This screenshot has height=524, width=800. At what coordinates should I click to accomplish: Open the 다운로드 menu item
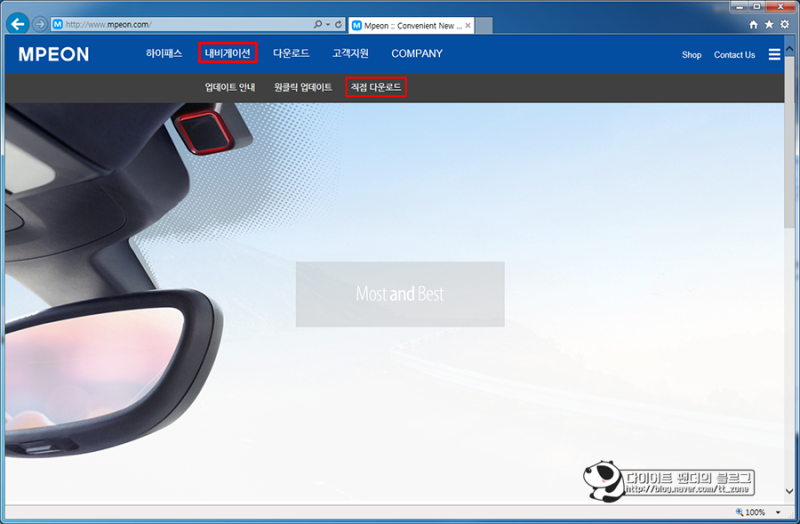tap(291, 54)
